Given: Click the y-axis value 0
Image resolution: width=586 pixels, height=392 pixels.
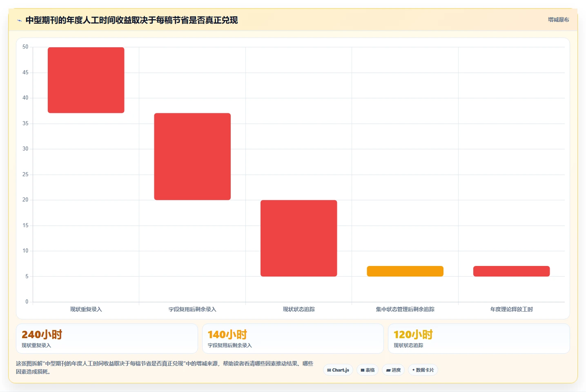Looking at the screenshot, I should [x=27, y=302].
